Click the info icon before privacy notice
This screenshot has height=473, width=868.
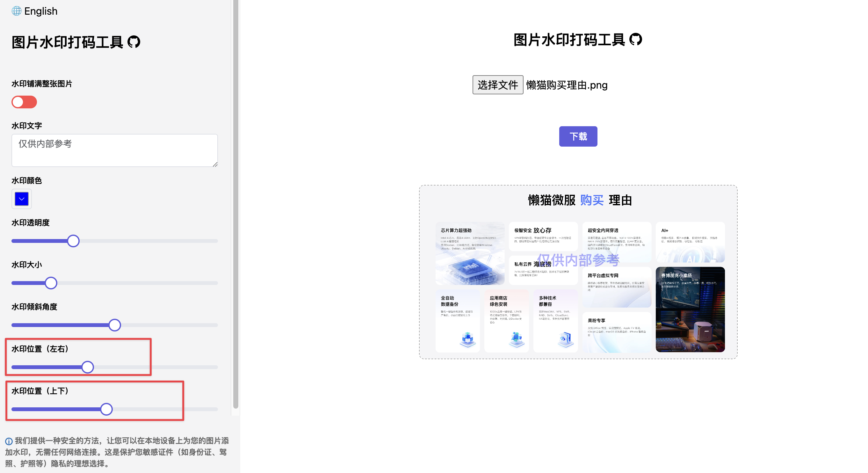click(x=9, y=441)
